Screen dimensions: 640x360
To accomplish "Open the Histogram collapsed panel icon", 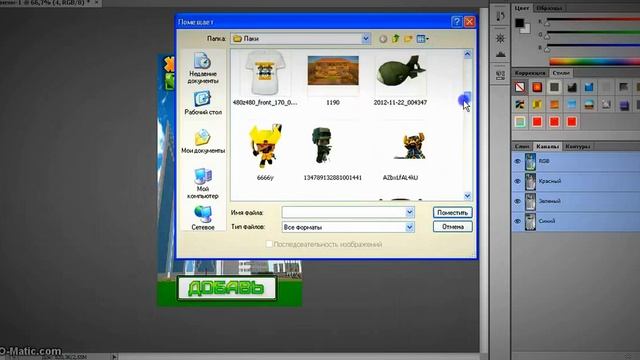I will tap(500, 54).
